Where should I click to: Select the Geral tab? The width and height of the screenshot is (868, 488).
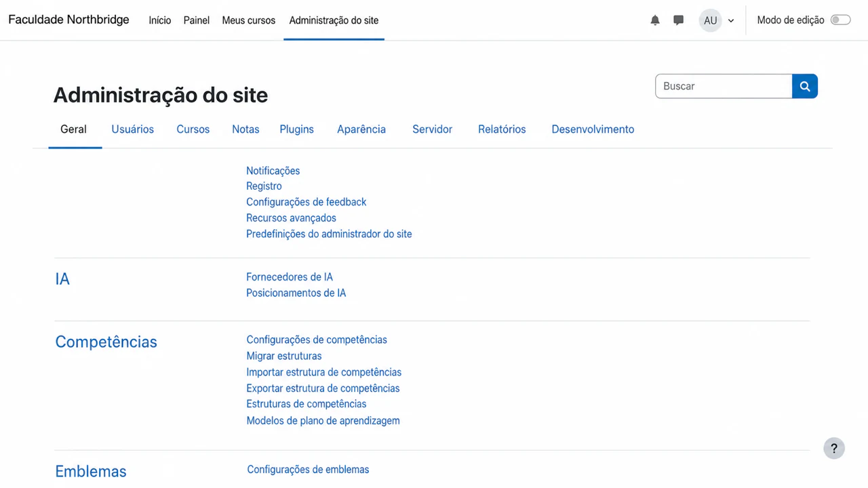(74, 129)
